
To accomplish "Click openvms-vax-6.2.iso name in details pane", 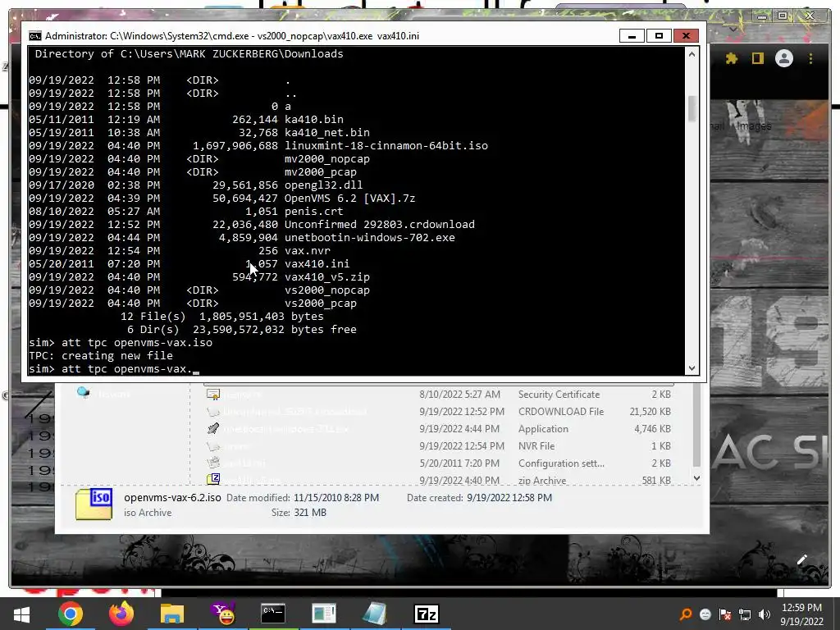I will pyautogui.click(x=172, y=497).
